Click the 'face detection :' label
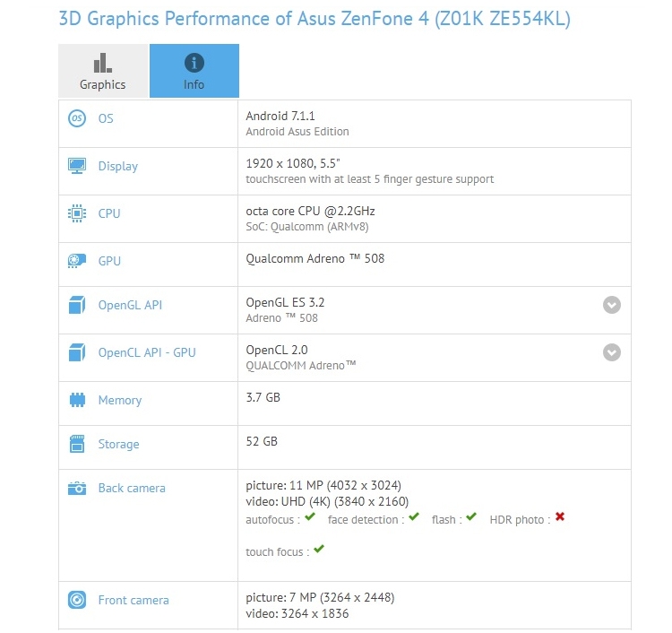This screenshot has height=633, width=672. 366,520
